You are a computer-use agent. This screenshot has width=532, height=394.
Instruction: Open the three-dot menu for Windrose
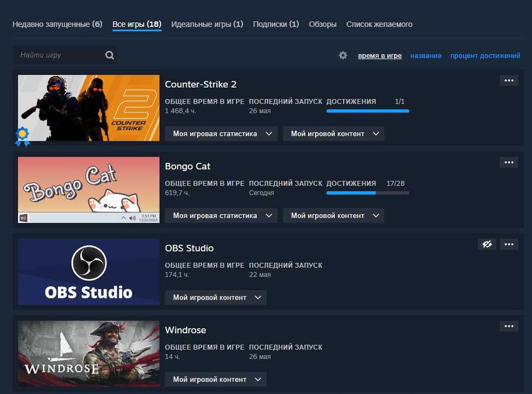pyautogui.click(x=508, y=326)
